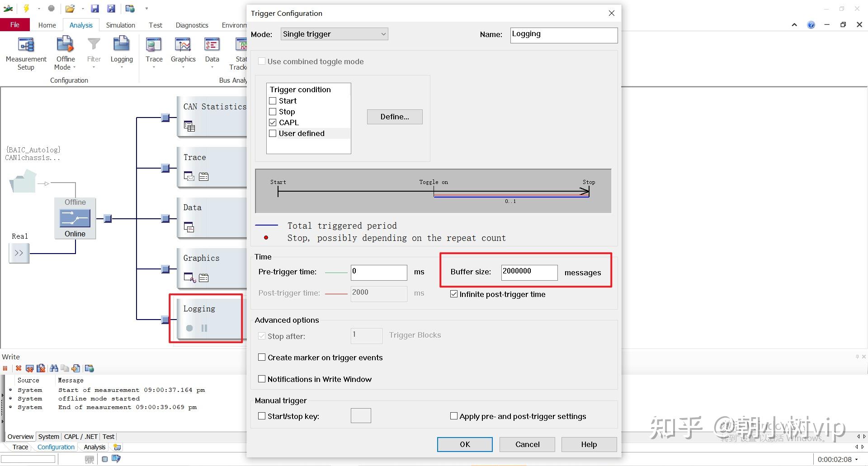Image resolution: width=868 pixels, height=466 pixels.
Task: Click the Help button in the dialog
Action: (x=589, y=444)
